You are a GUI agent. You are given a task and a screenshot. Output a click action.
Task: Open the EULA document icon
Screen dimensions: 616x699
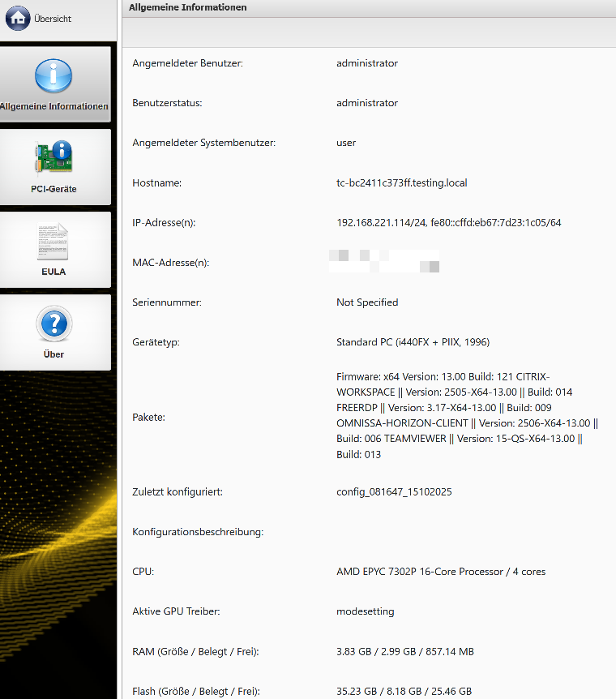pos(53,242)
